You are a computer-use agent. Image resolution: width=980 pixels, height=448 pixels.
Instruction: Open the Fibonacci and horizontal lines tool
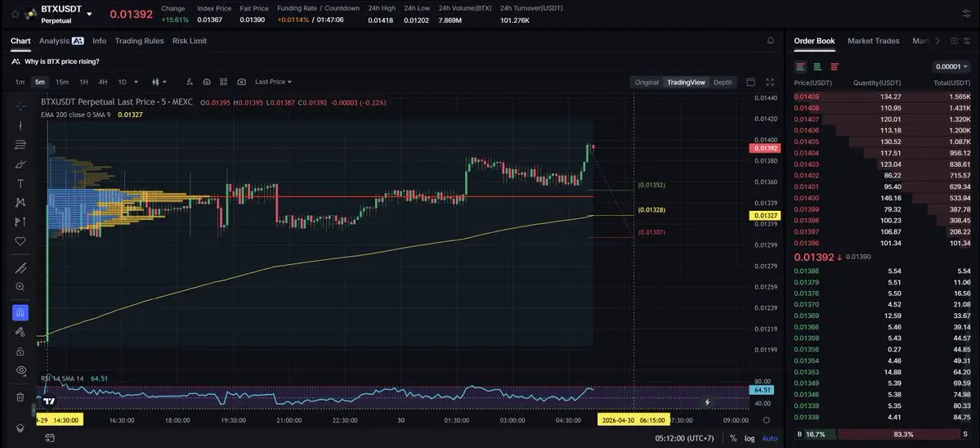[x=20, y=145]
